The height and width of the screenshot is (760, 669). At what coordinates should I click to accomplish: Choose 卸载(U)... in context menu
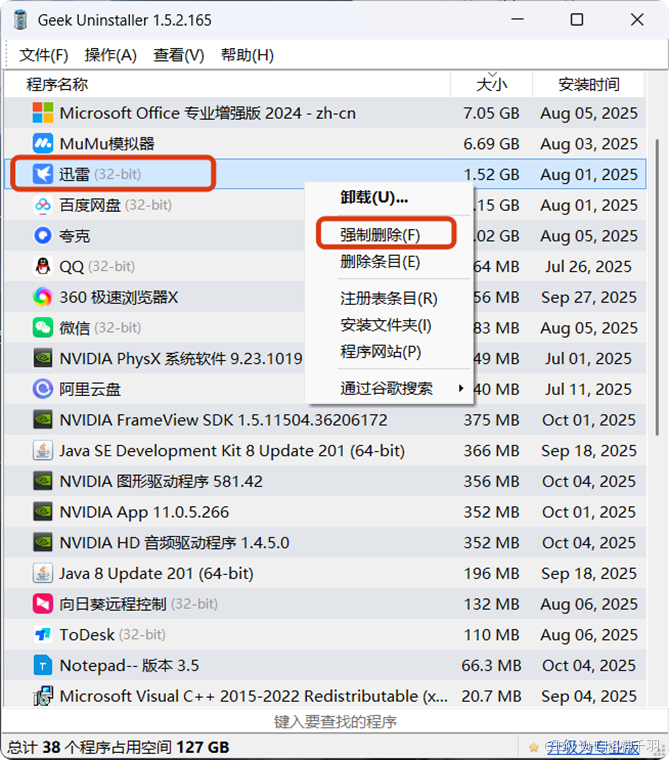389,198
